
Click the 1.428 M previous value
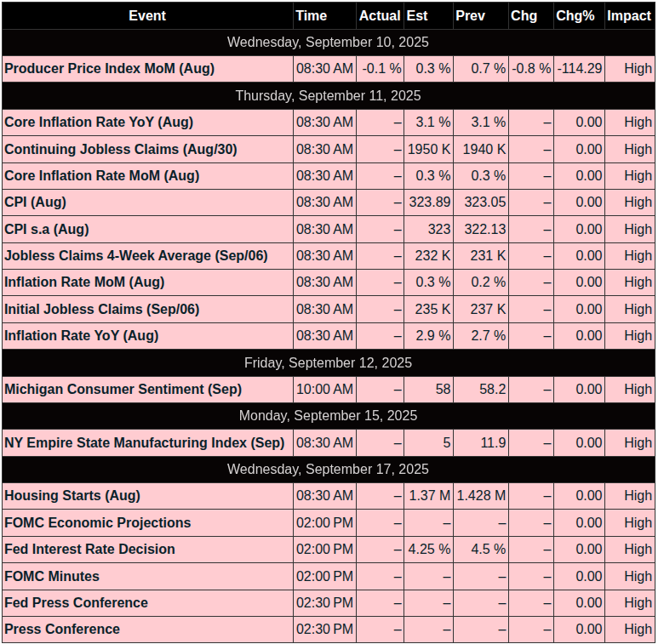point(482,496)
